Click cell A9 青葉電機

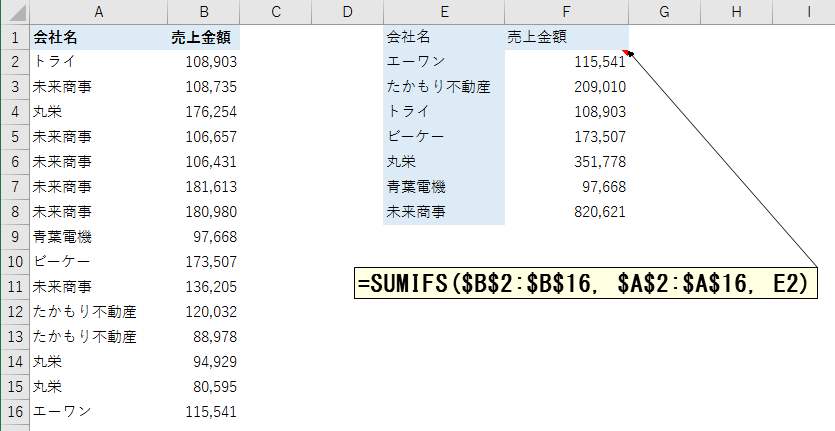[99, 237]
